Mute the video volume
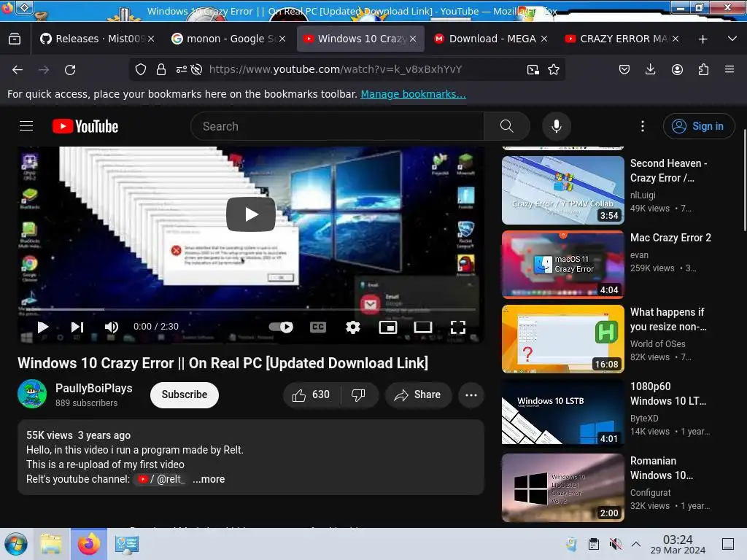This screenshot has height=560, width=747. (111, 327)
